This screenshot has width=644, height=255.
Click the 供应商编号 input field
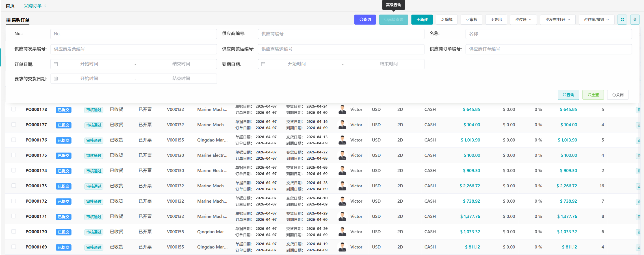point(341,34)
